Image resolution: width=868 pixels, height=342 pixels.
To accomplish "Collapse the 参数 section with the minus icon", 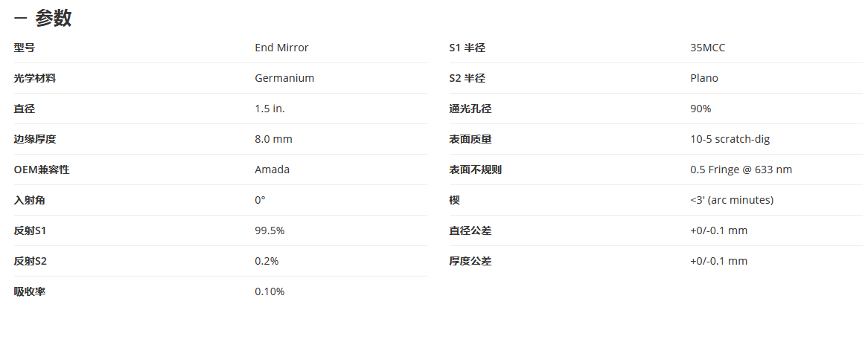I will [21, 19].
